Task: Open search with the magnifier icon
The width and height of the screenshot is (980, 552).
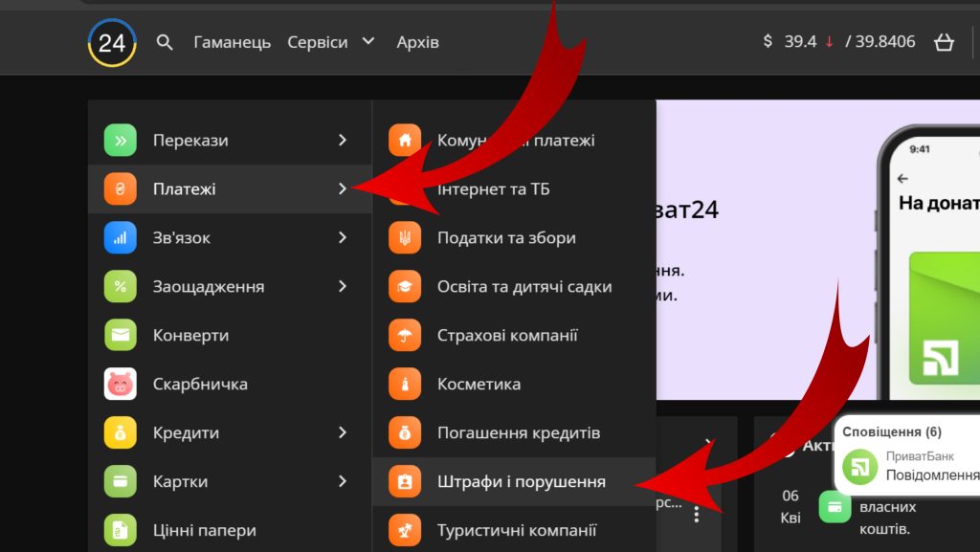Action: [165, 42]
